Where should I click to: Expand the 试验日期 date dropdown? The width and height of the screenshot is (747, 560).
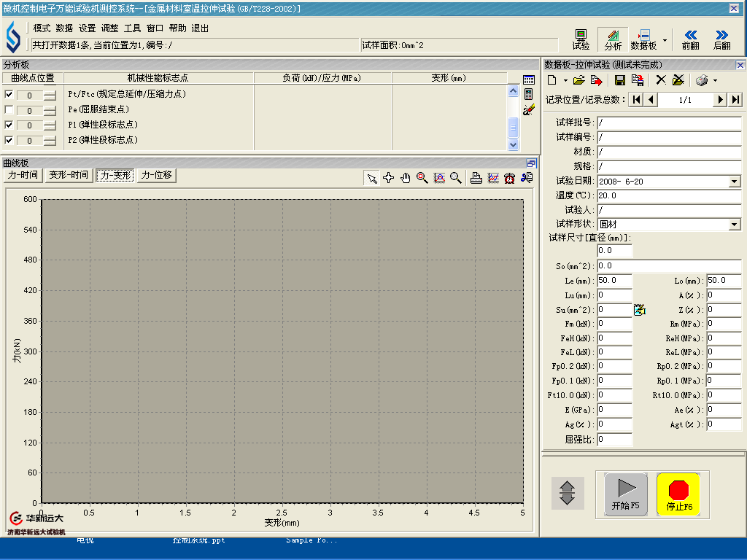click(x=734, y=182)
